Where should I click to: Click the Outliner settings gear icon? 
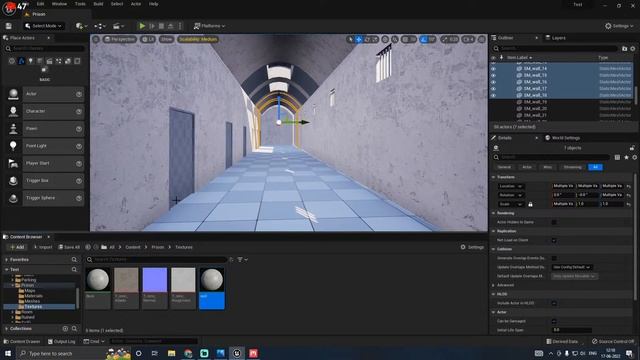click(633, 49)
